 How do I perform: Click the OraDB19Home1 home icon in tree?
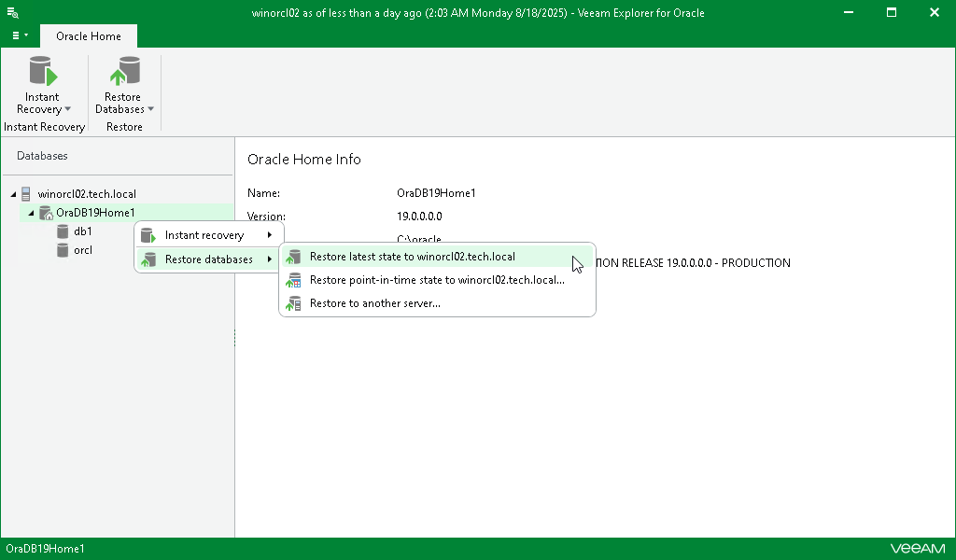pos(46,212)
